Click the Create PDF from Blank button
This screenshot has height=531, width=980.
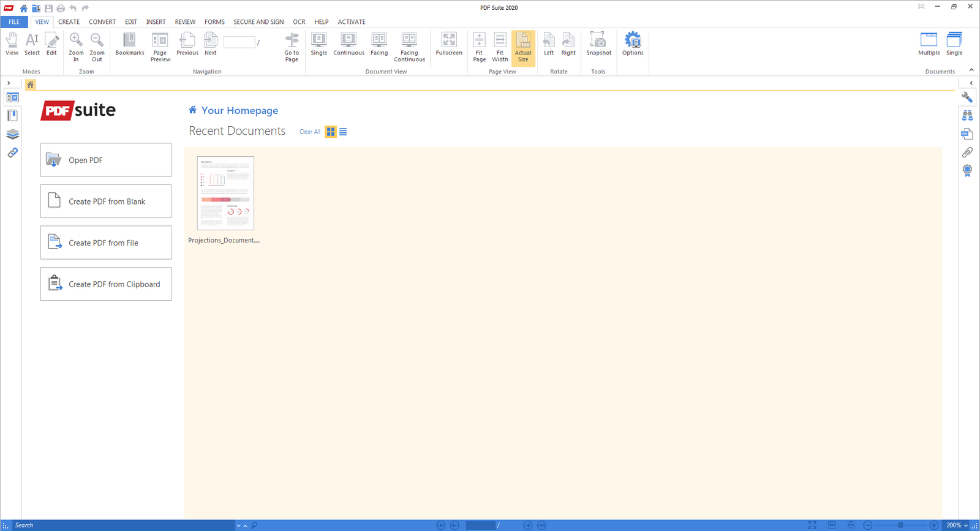click(x=106, y=201)
